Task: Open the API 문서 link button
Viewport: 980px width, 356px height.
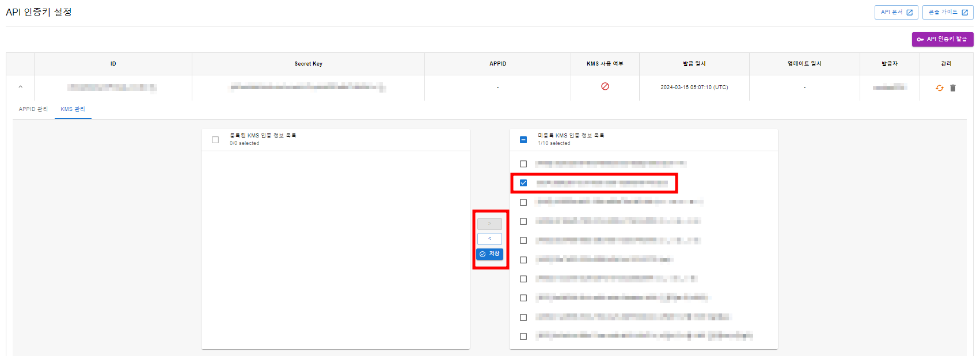Action: click(896, 12)
